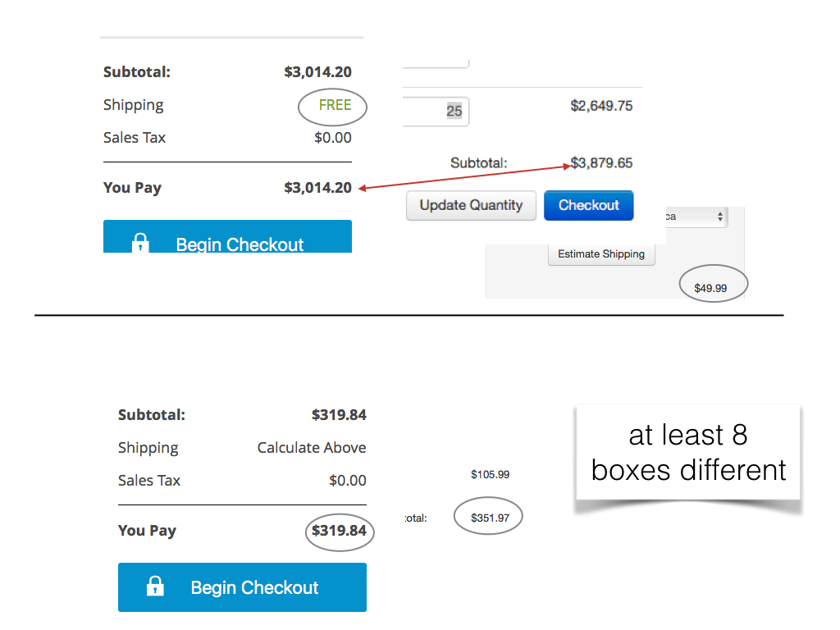The height and width of the screenshot is (630, 840).
Task: Open the country dropdown above Estimate Shipping
Action: coord(695,217)
